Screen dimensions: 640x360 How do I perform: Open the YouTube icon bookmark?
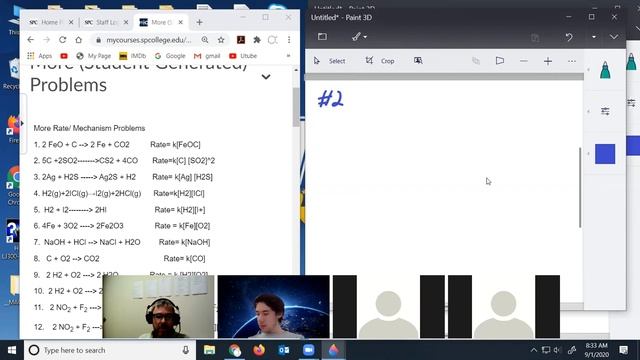click(64, 56)
